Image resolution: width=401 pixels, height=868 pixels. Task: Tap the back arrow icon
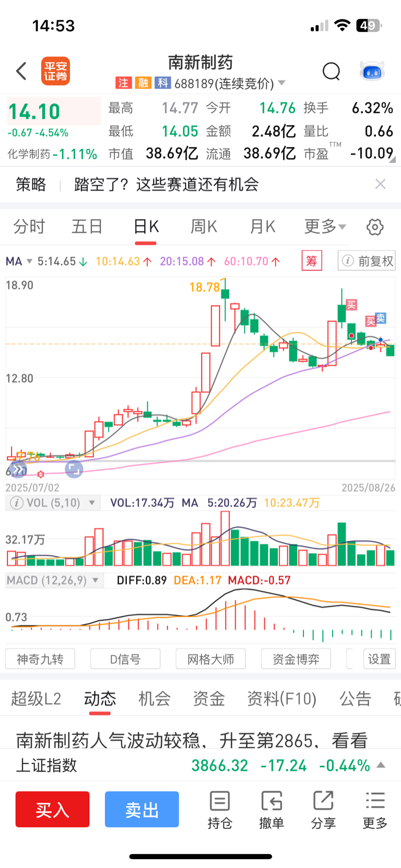click(21, 71)
